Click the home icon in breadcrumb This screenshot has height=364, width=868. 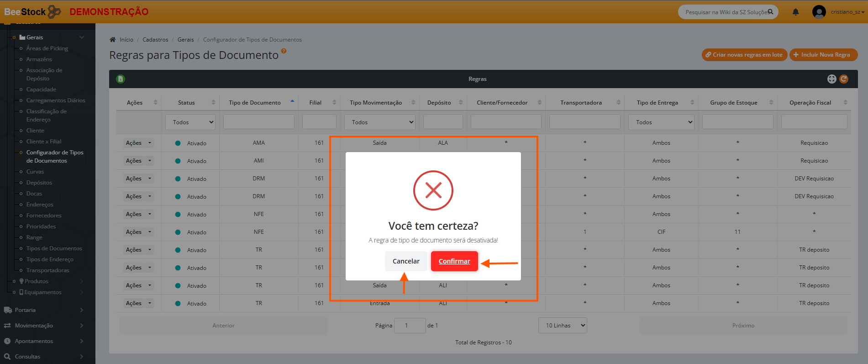coord(113,40)
